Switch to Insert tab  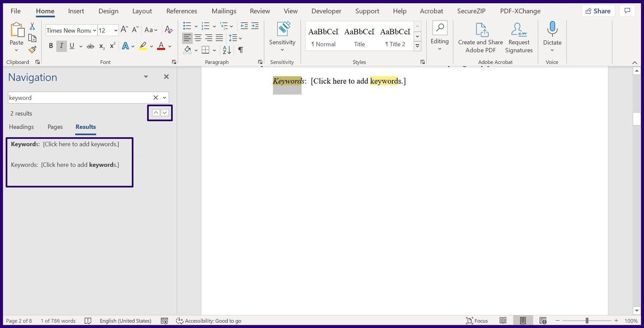76,11
